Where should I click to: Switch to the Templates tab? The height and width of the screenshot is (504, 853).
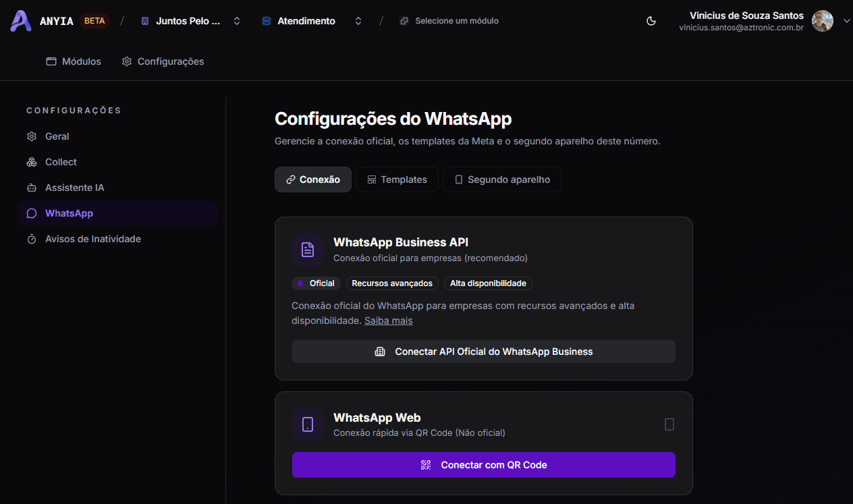397,179
